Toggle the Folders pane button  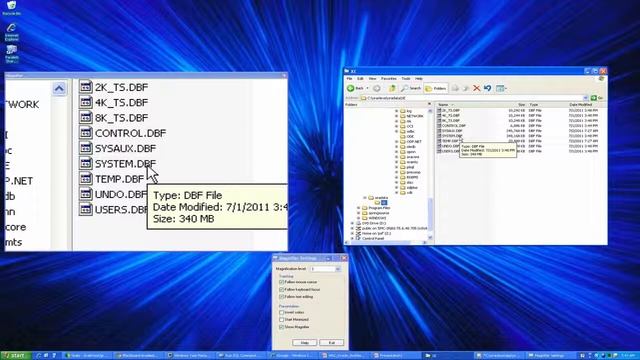(436, 88)
